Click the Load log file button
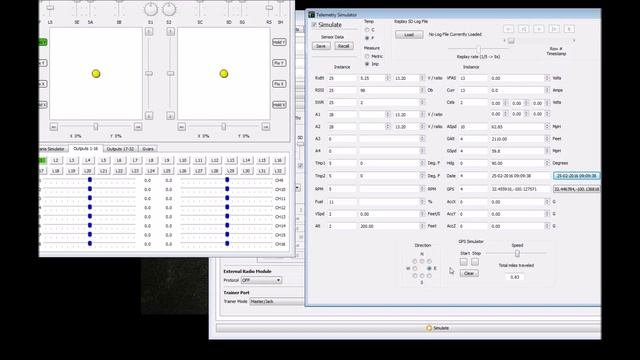640x360 pixels. click(409, 35)
